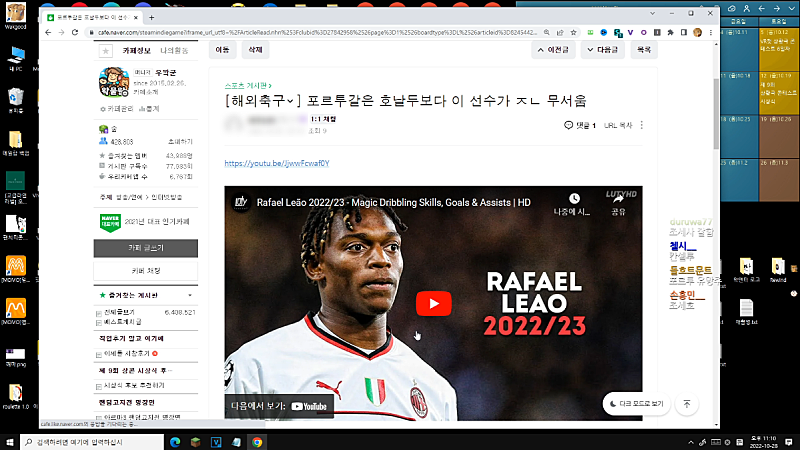800x450 pixels.
Task: Click the Watch Later clock icon
Action: 574,198
